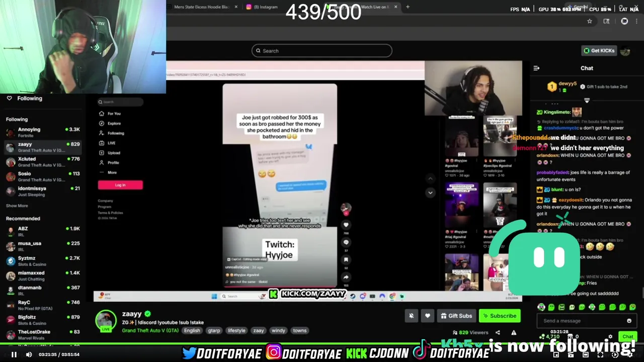The image size is (644, 362).
Task: Click TikTok share arrow icon
Action: (x=346, y=277)
